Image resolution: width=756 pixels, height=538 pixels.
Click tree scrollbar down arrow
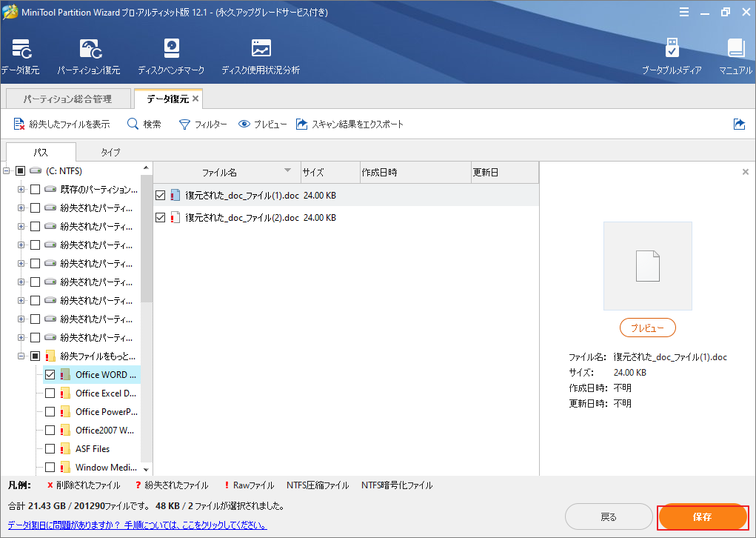[x=146, y=469]
